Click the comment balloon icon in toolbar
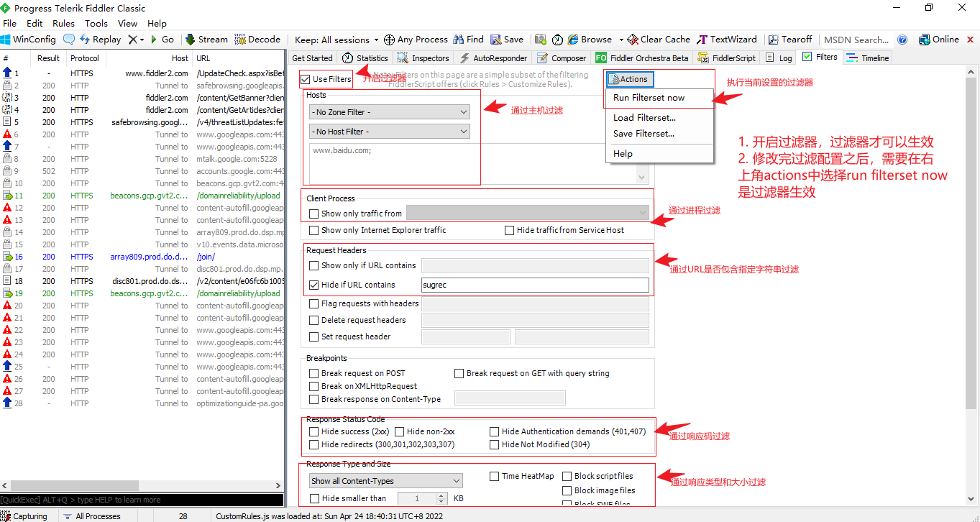The image size is (980, 522). pos(69,40)
